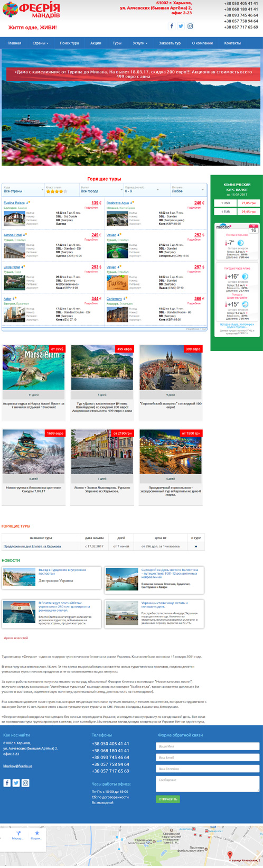Screen dimensions: 263x868
Task: Click the Facebook icon in the footer
Action: pyautogui.click(x=7, y=783)
